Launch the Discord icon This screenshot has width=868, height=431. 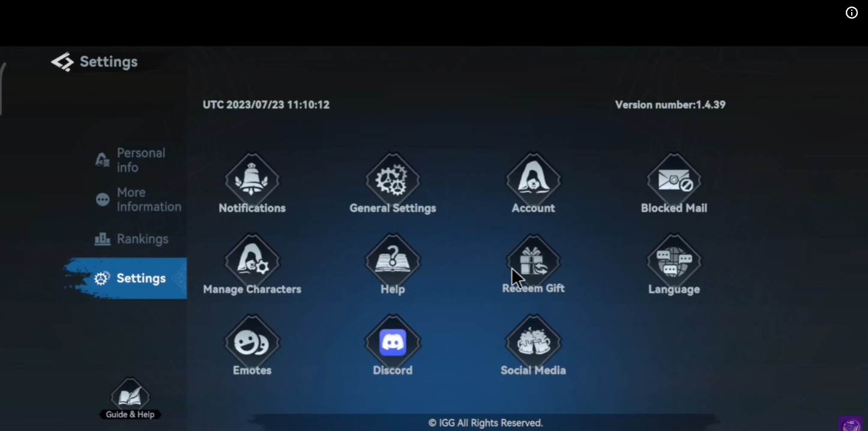click(x=393, y=342)
